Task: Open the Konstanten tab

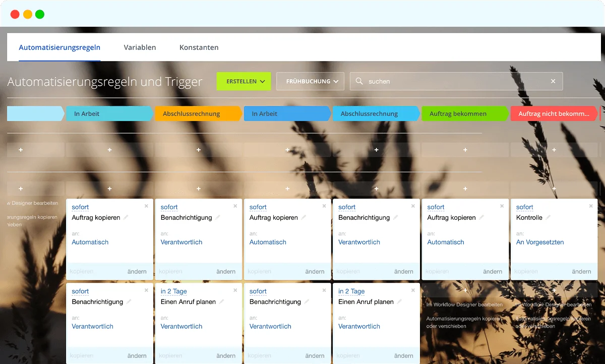Action: [x=199, y=47]
